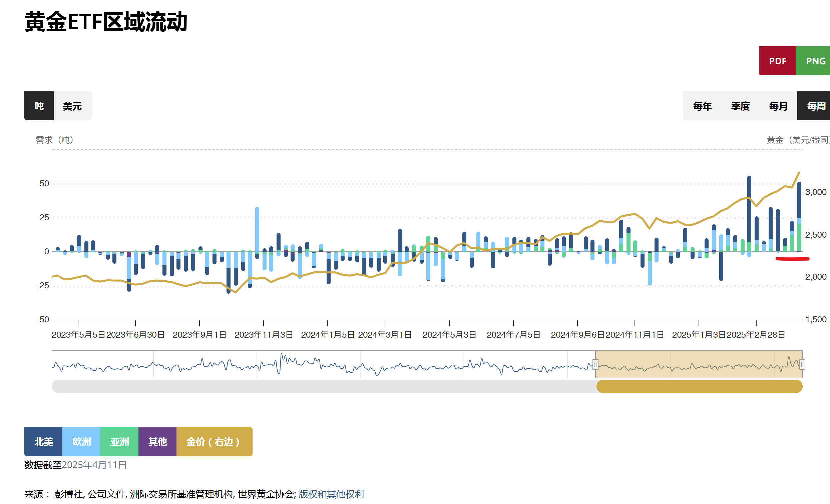Toggle the 北美 legend series

coord(43,441)
